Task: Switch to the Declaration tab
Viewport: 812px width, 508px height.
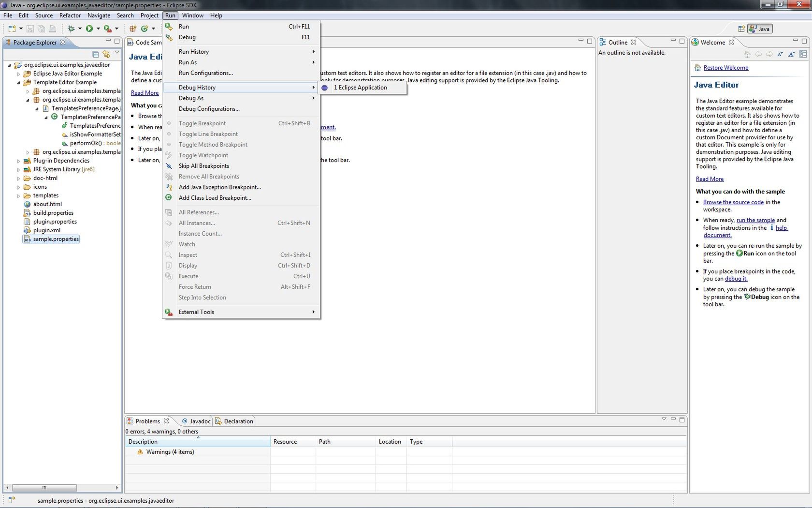Action: pos(234,421)
